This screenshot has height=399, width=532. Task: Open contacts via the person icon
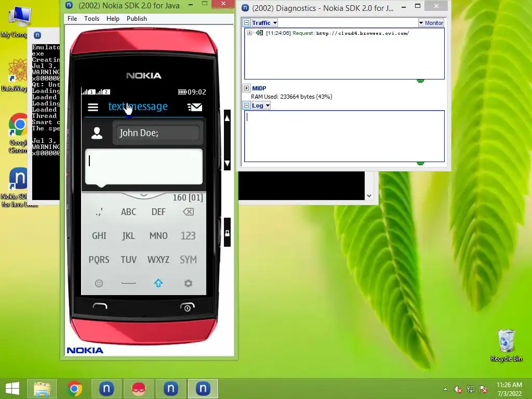(97, 133)
